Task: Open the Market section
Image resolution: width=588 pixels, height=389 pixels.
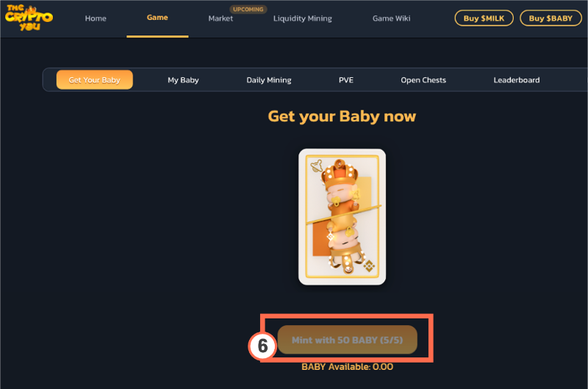Action: pos(220,18)
